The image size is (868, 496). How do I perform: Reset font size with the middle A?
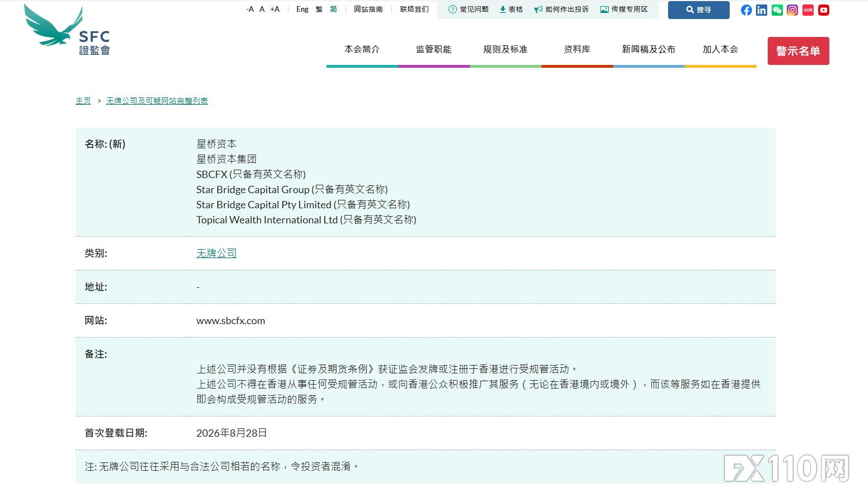tap(262, 10)
